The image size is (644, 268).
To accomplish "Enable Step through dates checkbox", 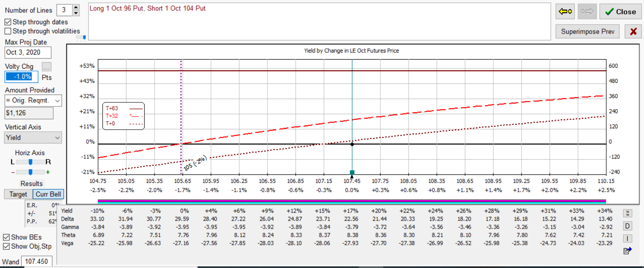I will coord(8,22).
